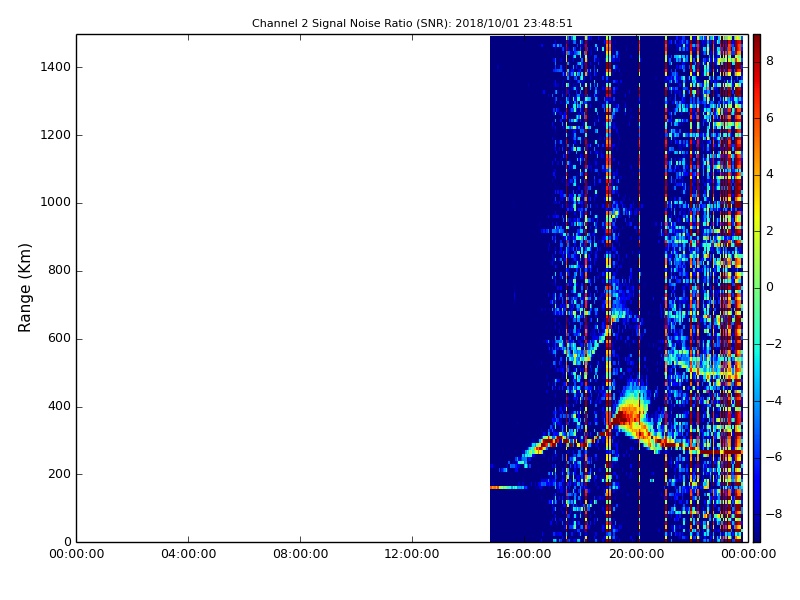Click the plot title text
The height and width of the screenshot is (600, 800).
coord(412,23)
